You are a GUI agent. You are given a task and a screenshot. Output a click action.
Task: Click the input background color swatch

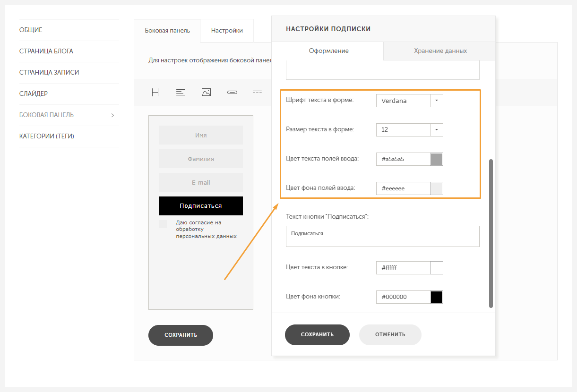tap(437, 188)
